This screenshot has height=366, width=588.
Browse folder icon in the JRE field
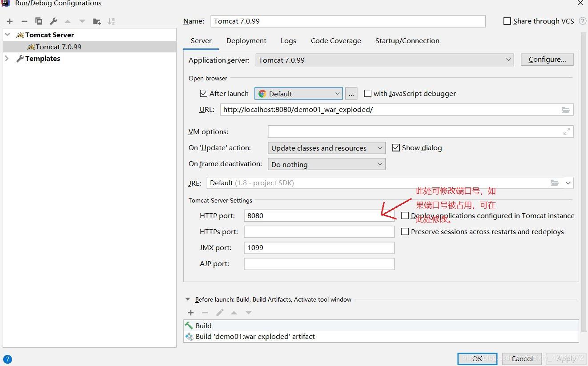[555, 183]
